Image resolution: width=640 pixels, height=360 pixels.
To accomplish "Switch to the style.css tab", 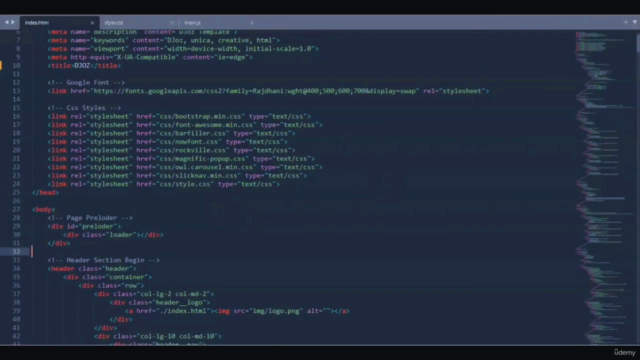I will (139, 22).
